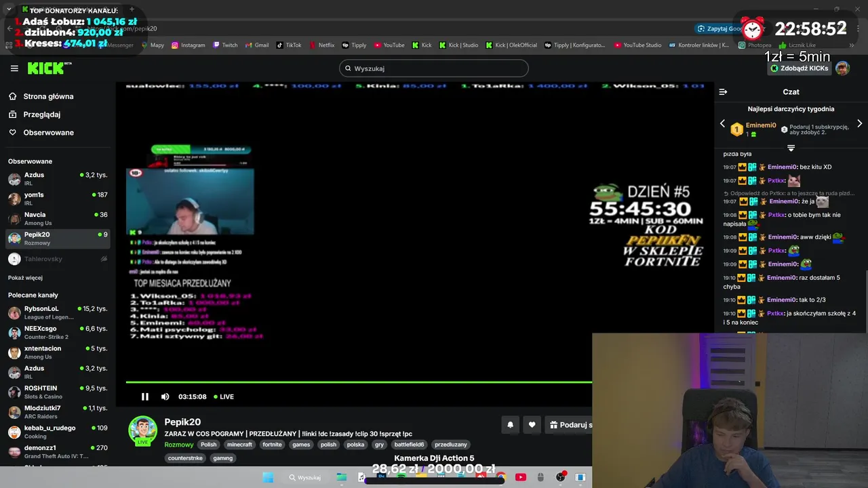Open the user avatar menu
The height and width of the screenshot is (488, 868).
pyautogui.click(x=842, y=68)
